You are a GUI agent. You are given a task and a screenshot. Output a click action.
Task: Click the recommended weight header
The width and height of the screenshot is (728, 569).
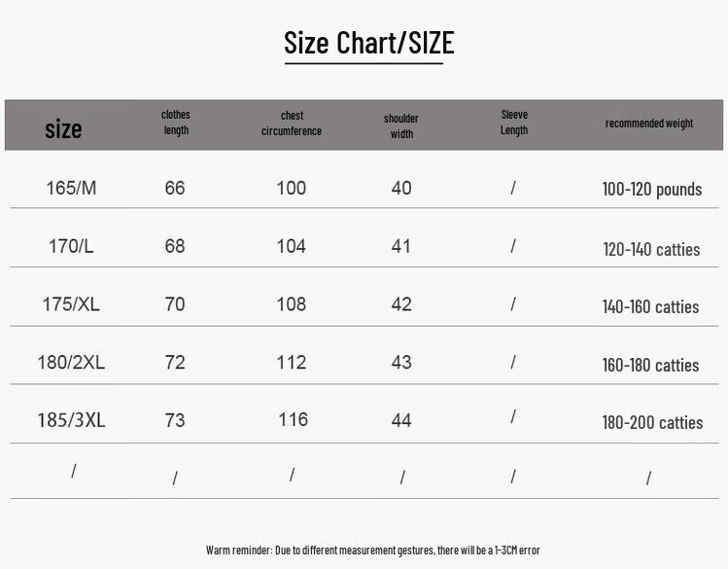click(x=649, y=124)
